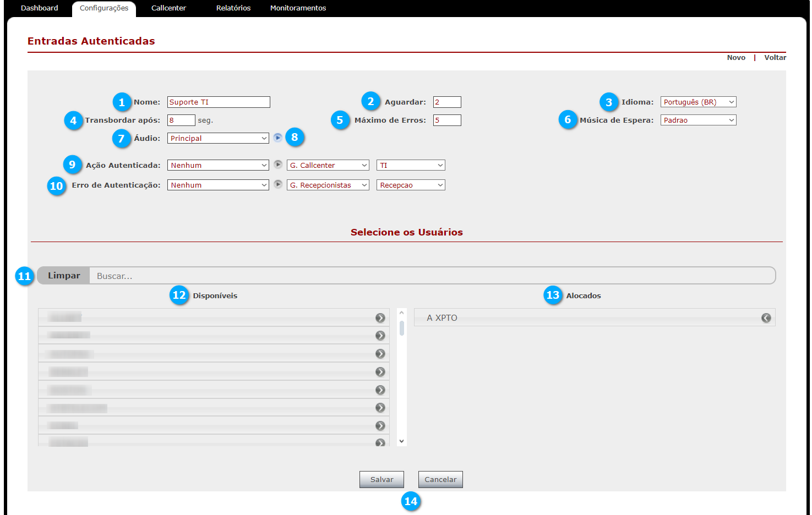The width and height of the screenshot is (812, 515).
Task: Add the first Disponíveis user via arrow
Action: point(380,318)
